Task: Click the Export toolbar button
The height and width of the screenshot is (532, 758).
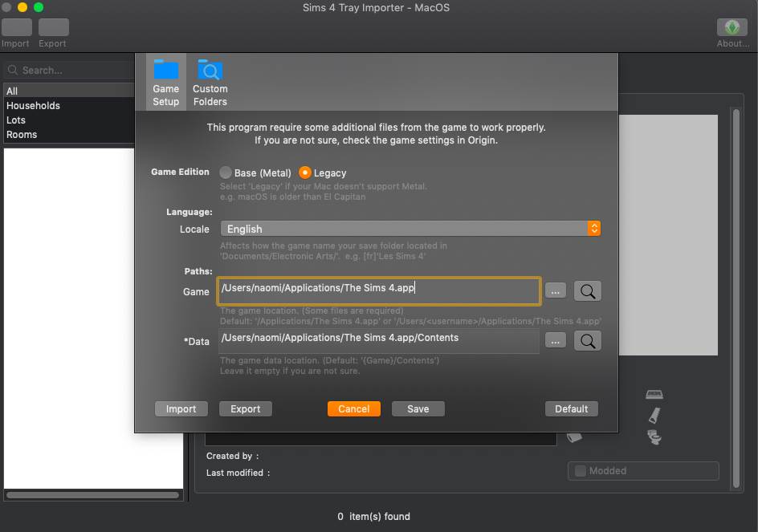Action: click(x=53, y=27)
